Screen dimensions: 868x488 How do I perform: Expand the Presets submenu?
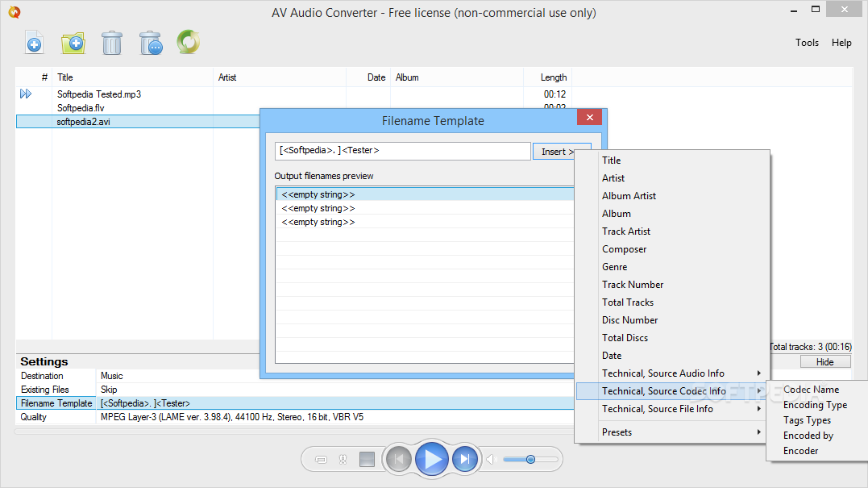pos(672,432)
